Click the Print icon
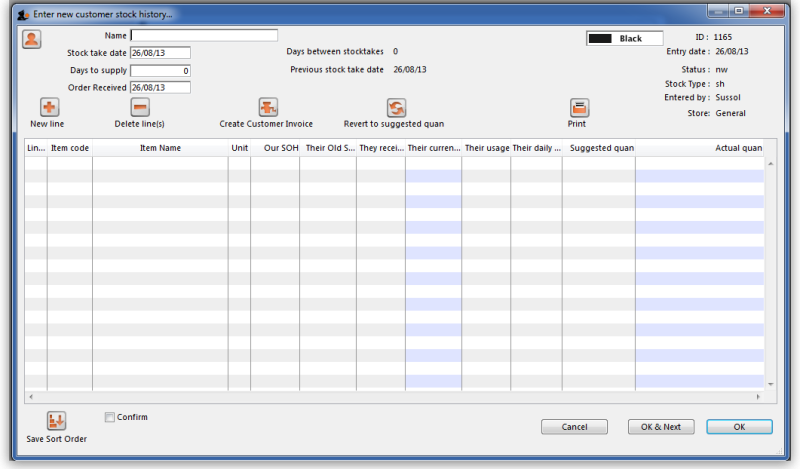The height and width of the screenshot is (469, 800). tap(579, 108)
